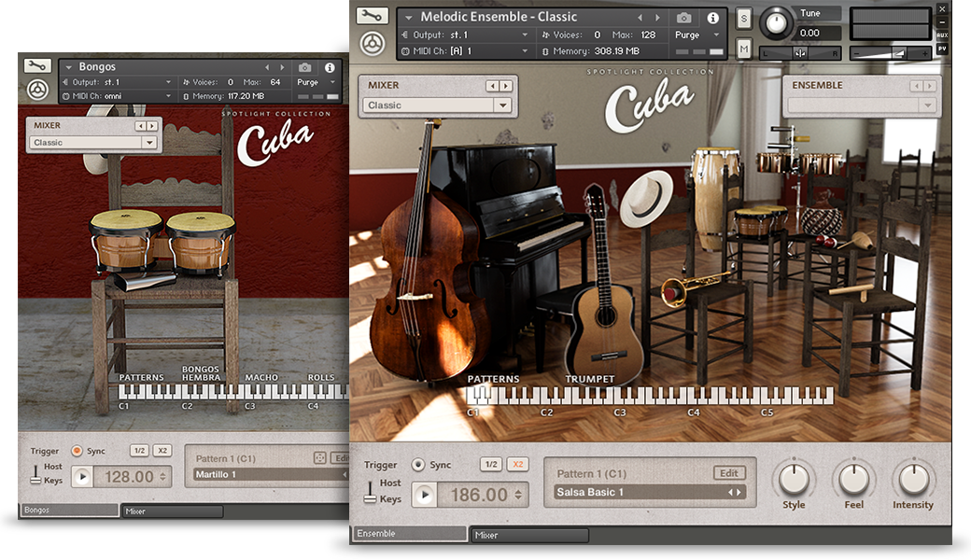Click the circular NI logo in Melodic Ensemble window
Image resolution: width=971 pixels, height=560 pixels.
(373, 43)
